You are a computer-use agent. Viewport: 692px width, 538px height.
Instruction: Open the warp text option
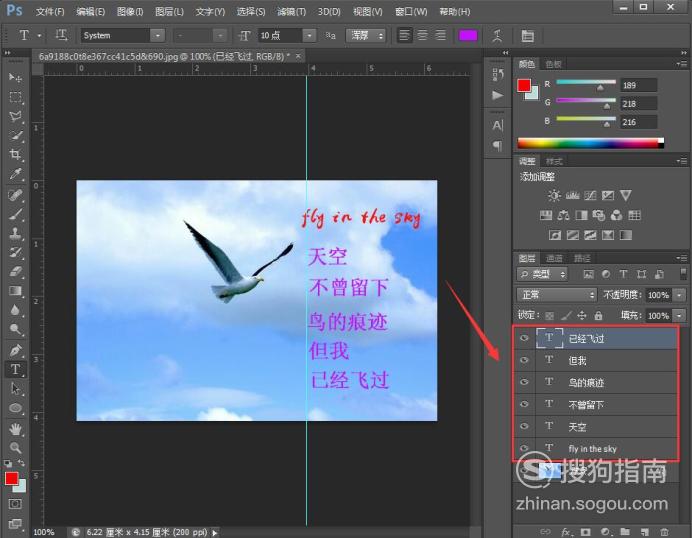(x=497, y=36)
